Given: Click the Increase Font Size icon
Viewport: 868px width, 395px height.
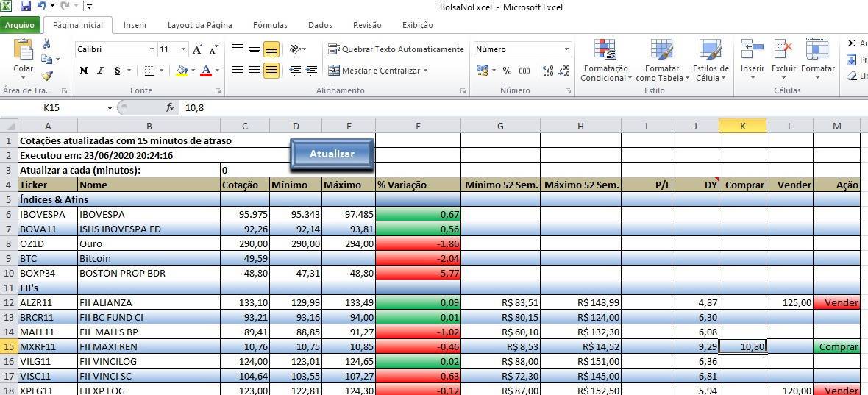Looking at the screenshot, I should click(x=197, y=49).
